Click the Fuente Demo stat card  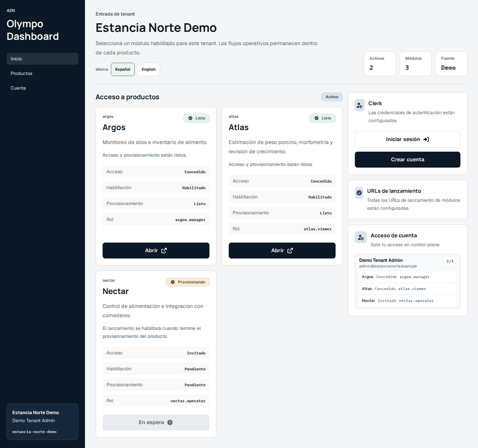point(451,64)
